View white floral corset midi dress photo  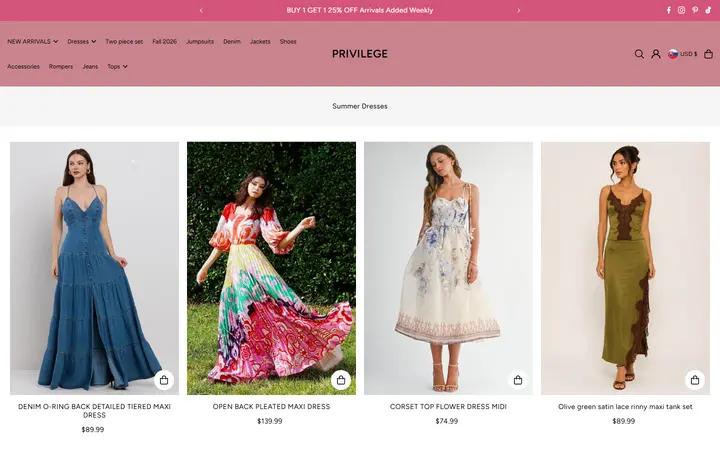coord(449,268)
